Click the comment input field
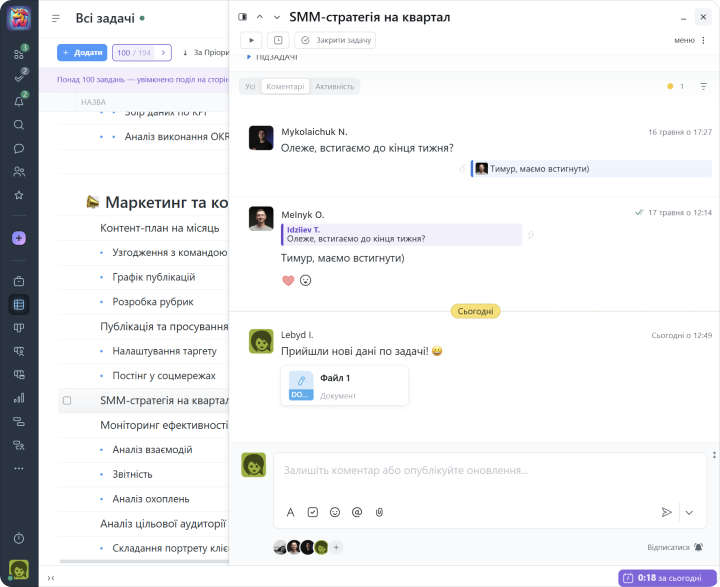 tap(480, 470)
